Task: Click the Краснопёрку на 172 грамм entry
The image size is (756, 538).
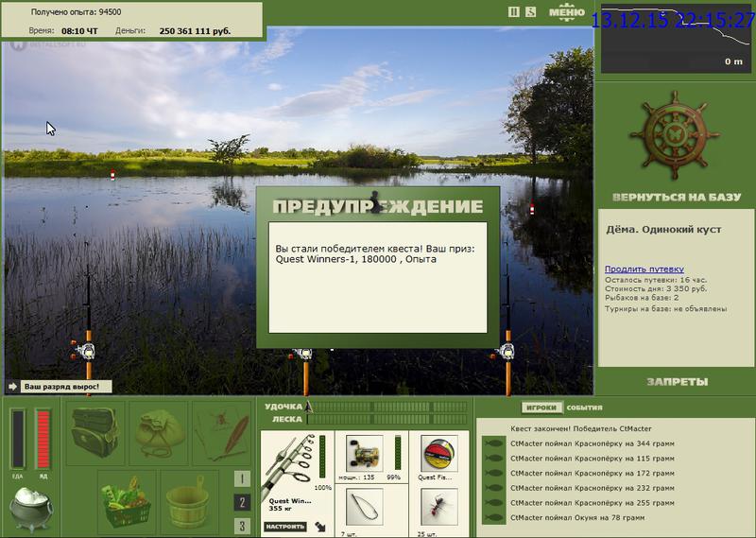Action: [x=593, y=474]
